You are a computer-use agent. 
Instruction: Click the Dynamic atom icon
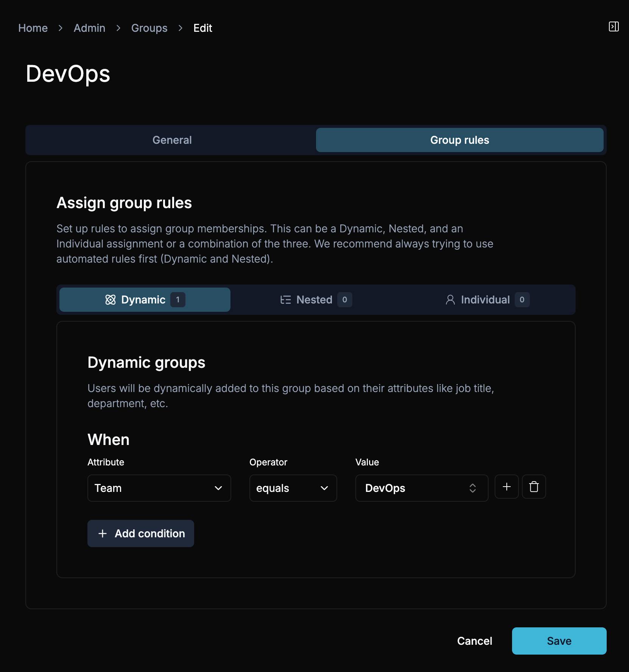[111, 300]
